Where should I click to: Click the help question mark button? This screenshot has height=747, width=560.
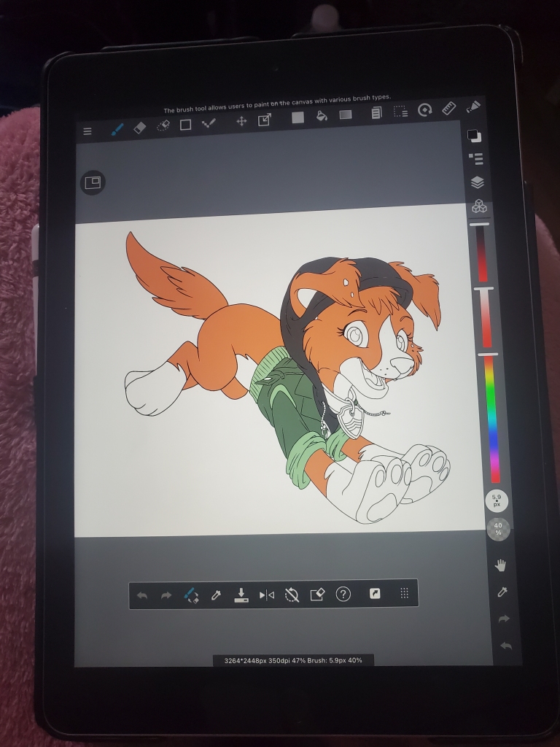343,594
